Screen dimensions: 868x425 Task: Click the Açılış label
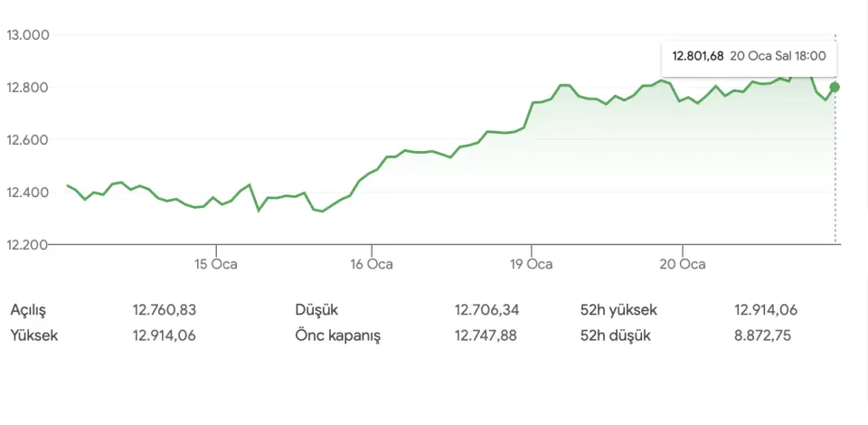28,310
